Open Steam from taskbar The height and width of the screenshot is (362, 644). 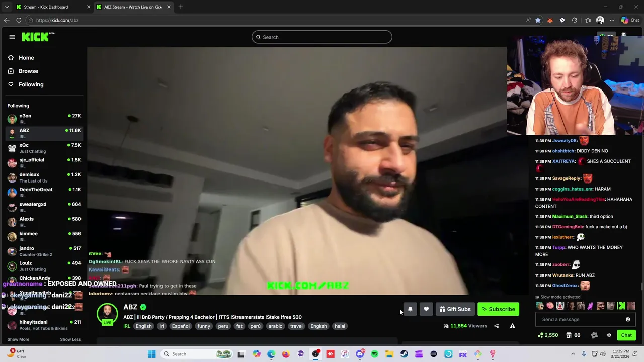point(404,354)
